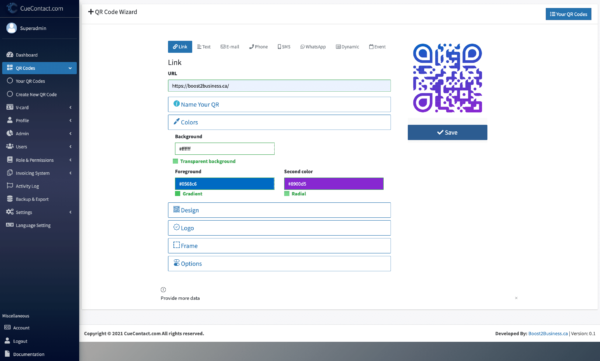The image size is (600, 361).
Task: Enable the Gradient checkbox
Action: tap(178, 194)
